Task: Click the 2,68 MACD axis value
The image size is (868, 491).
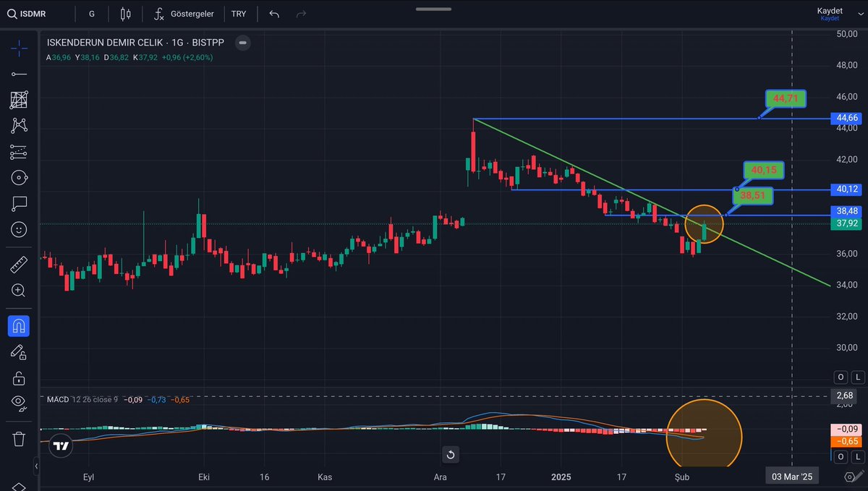Action: tap(846, 396)
